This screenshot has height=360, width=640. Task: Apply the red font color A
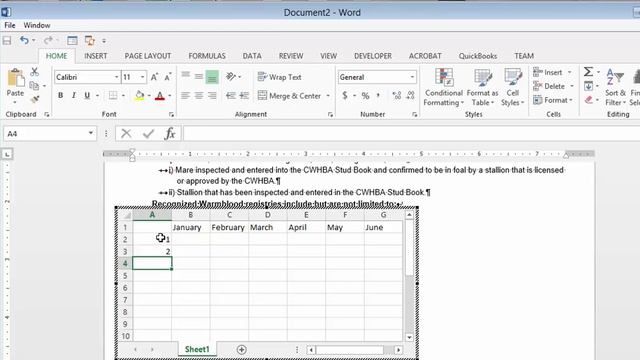160,96
